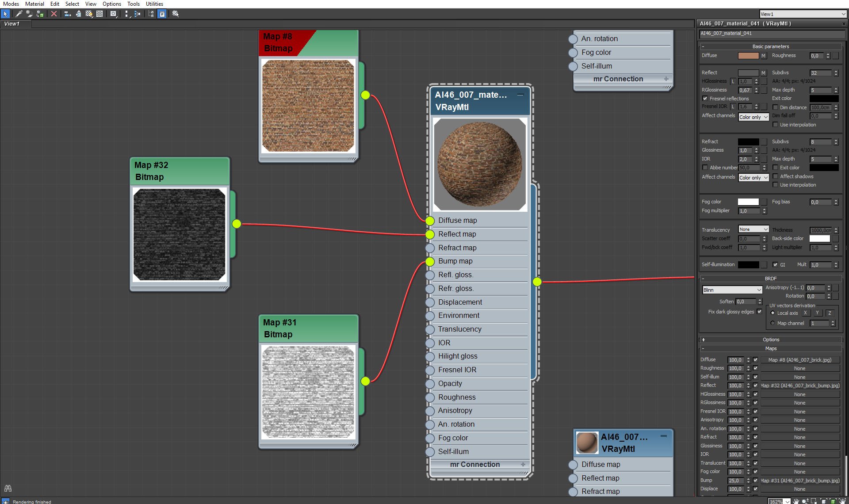Click the Pan hand tool in navigation bar
The image size is (849, 504).
click(x=796, y=501)
